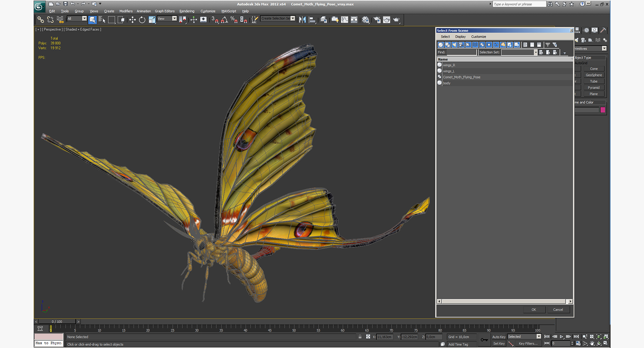Toggle Display Geometry filter in dialog
644x348 pixels.
[441, 44]
